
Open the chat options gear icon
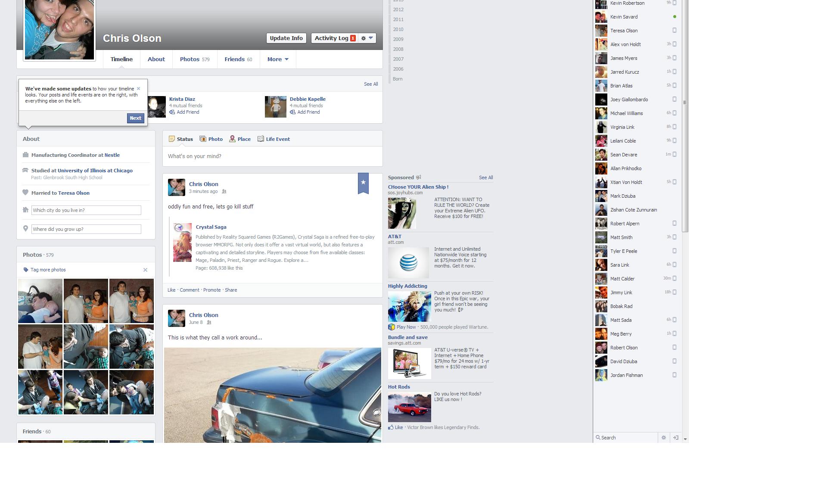[x=663, y=438]
